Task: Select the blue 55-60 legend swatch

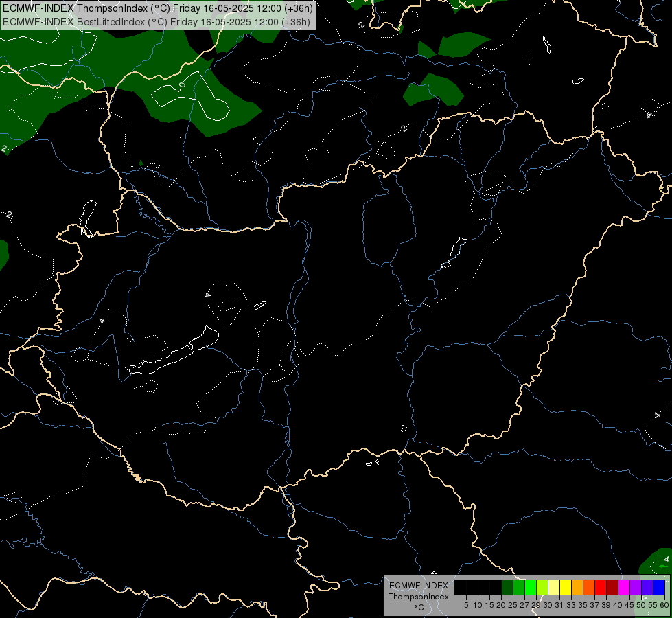Action: point(659,587)
